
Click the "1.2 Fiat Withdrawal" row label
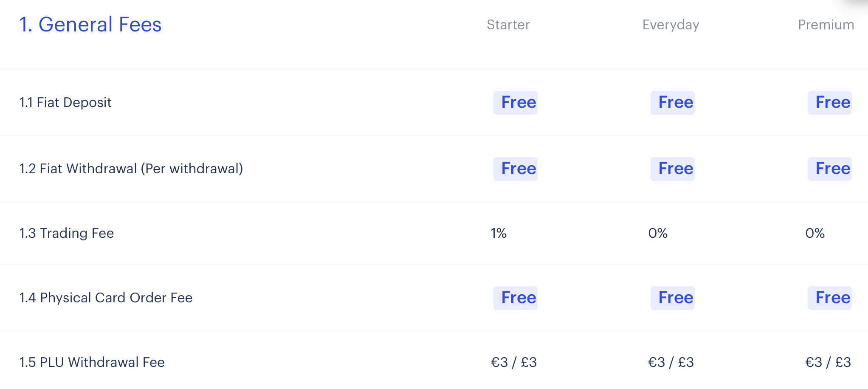tap(131, 169)
